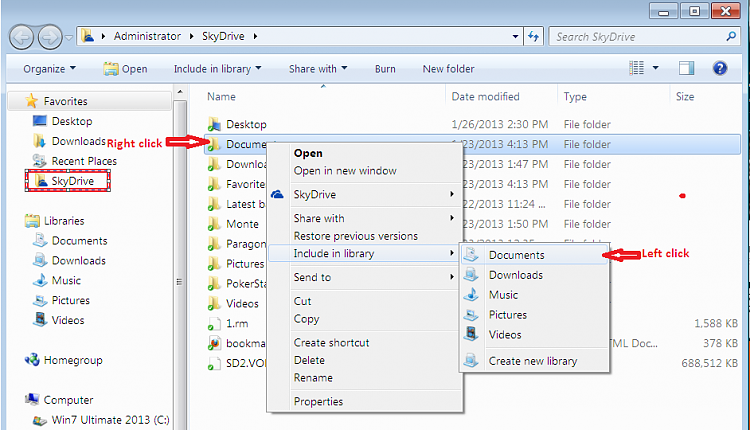Open the Organize dropdown menu
Viewport: 750px width, 430px height.
[49, 69]
